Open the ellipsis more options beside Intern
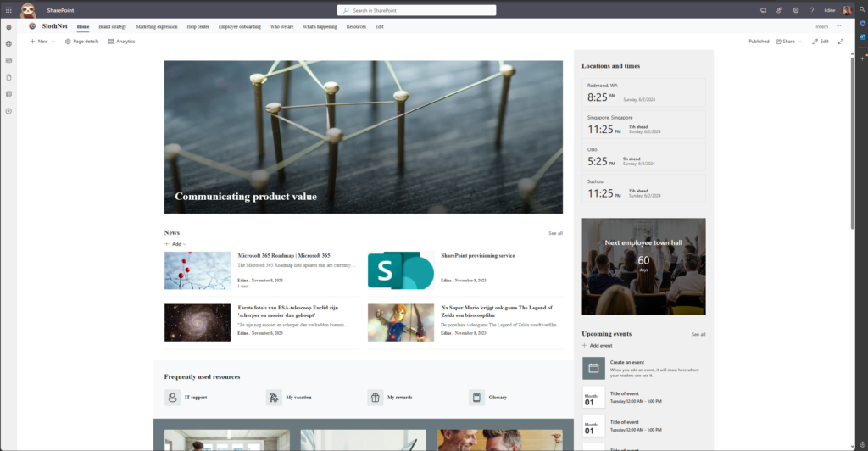The width and height of the screenshot is (868, 451). click(x=838, y=26)
